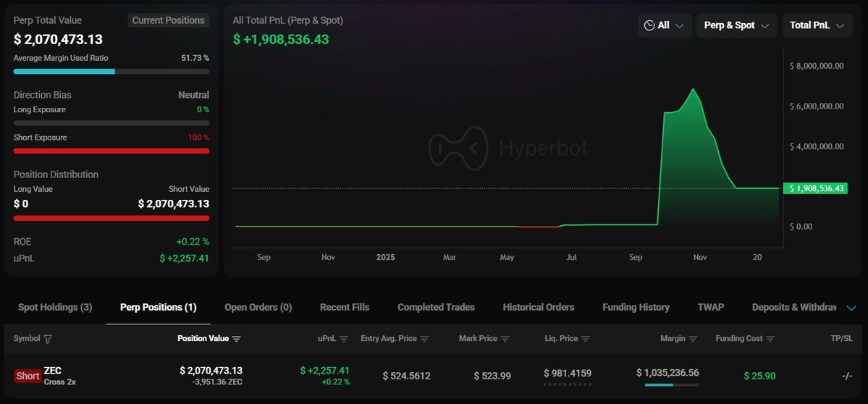Expand the Perp & Spot dropdown
The image size is (868, 404).
coord(736,25)
